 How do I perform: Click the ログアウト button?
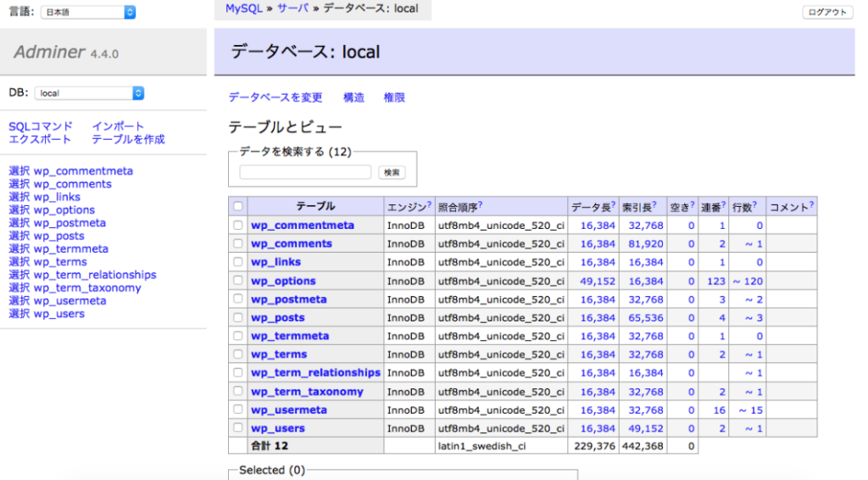pyautogui.click(x=826, y=13)
